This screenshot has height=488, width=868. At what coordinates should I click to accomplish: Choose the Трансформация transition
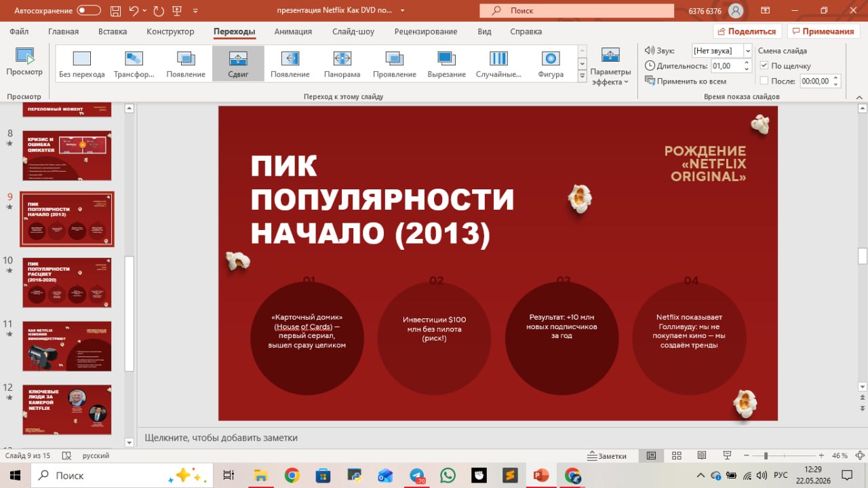[x=134, y=64]
